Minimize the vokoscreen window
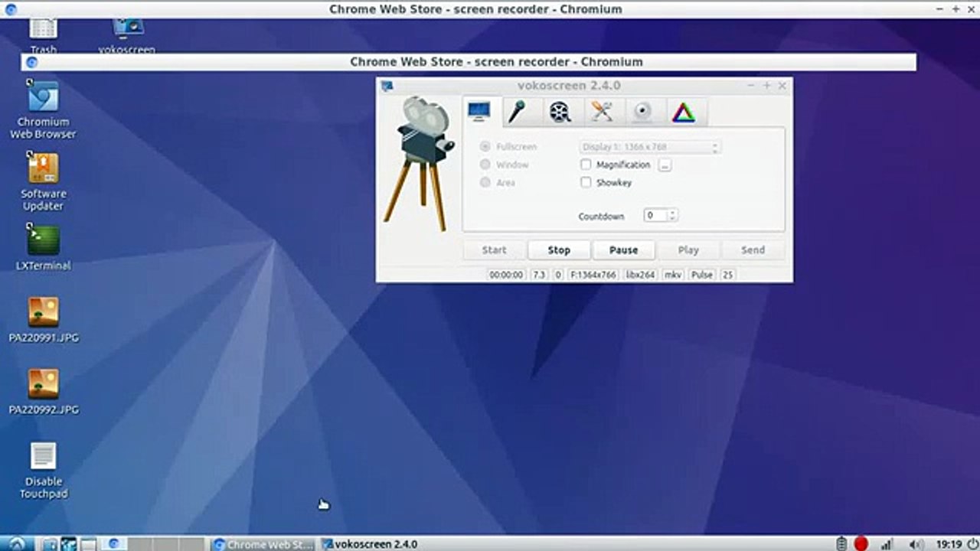Image resolution: width=980 pixels, height=551 pixels. (751, 86)
